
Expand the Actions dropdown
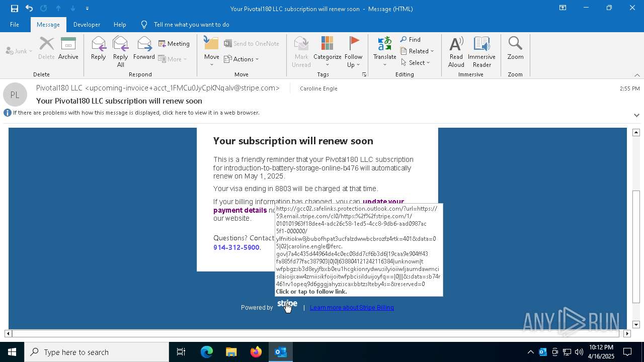coord(241,59)
